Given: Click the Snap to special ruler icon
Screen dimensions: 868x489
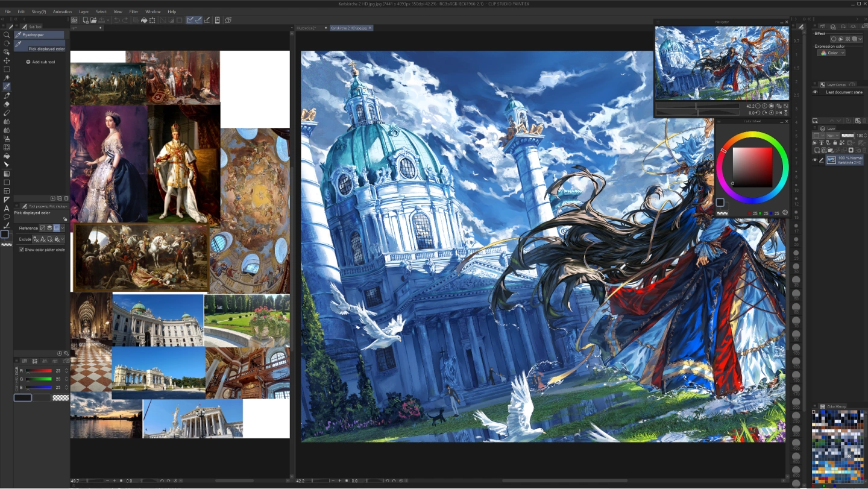Looking at the screenshot, I should click(x=198, y=20).
